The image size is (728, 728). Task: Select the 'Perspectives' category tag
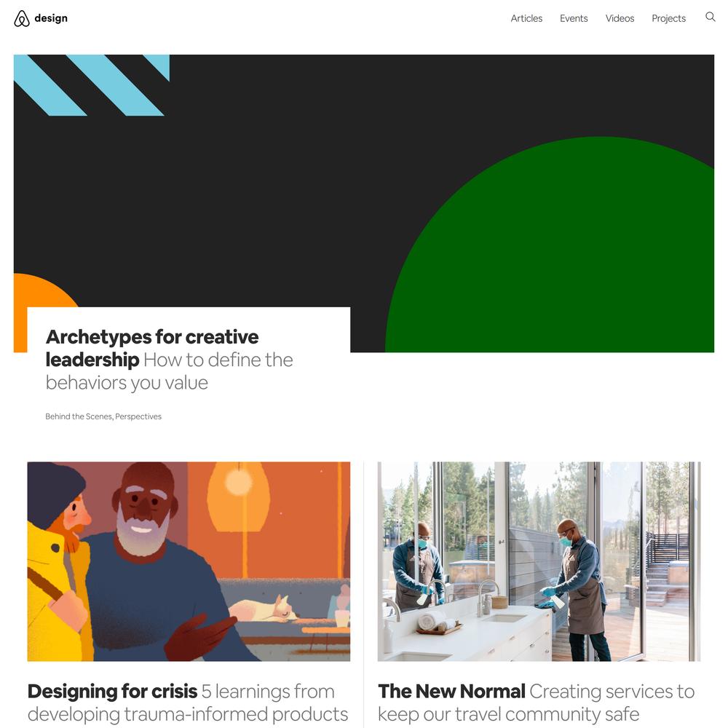coord(138,416)
